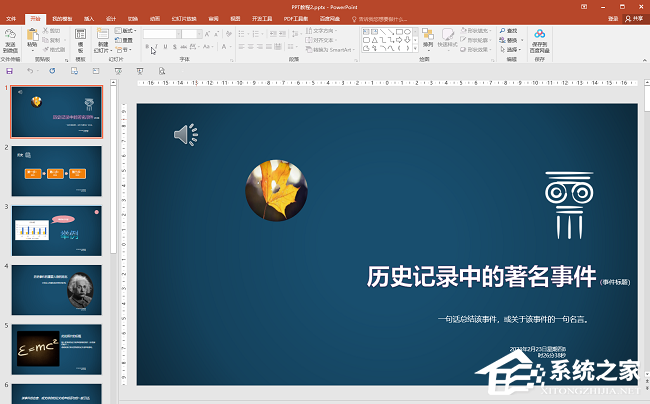Click the New Slide (新建幻灯片) icon

pos(103,35)
